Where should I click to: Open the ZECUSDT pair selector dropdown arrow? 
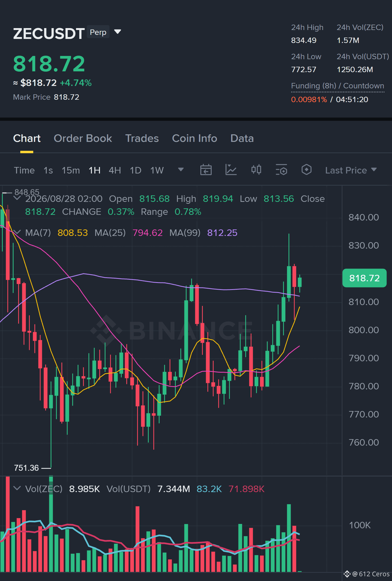(x=118, y=32)
